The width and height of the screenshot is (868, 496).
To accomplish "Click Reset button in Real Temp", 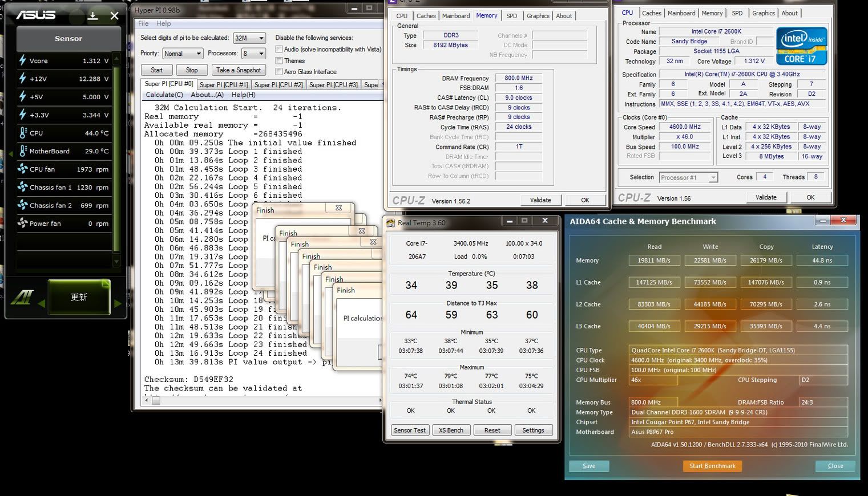I will pyautogui.click(x=492, y=430).
